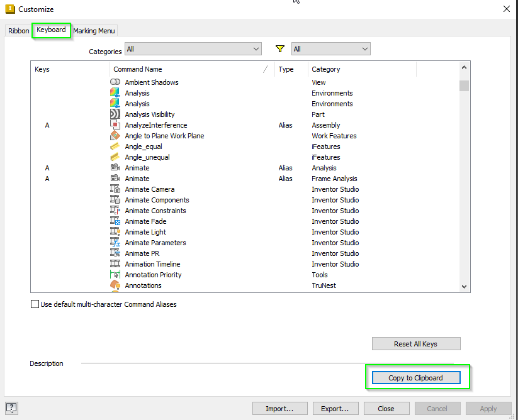518x420 pixels.
Task: Click the Angle_equal iFeature icon
Action: point(115,146)
